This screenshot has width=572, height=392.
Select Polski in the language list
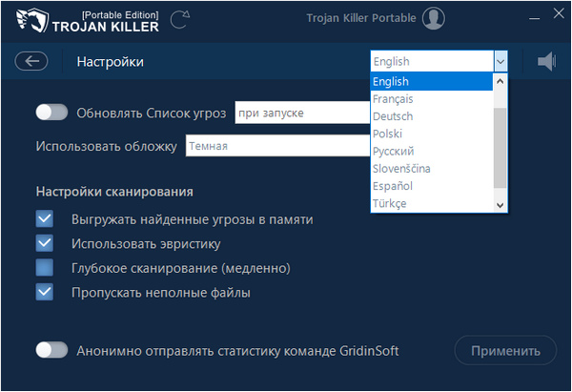tap(432, 134)
